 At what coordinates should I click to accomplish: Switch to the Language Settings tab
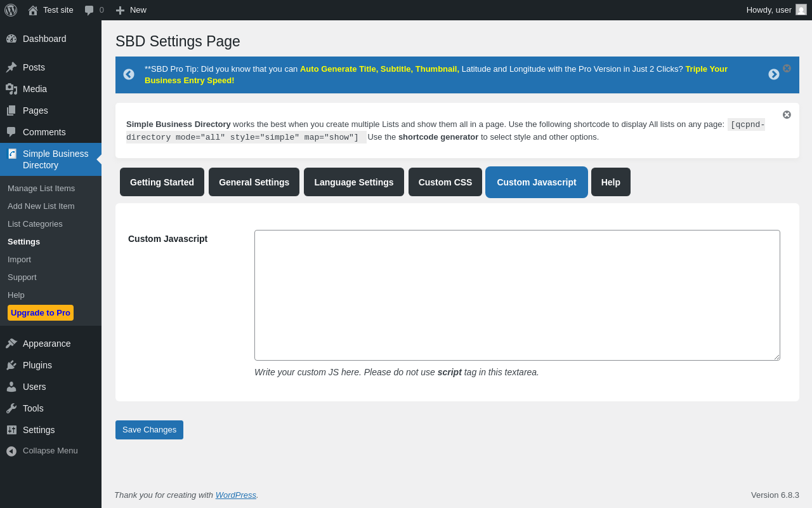coord(354,182)
